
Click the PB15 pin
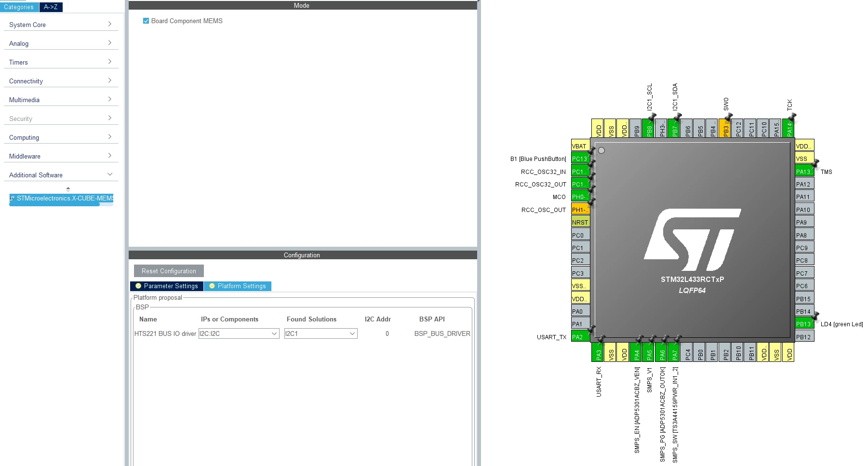[x=804, y=299]
